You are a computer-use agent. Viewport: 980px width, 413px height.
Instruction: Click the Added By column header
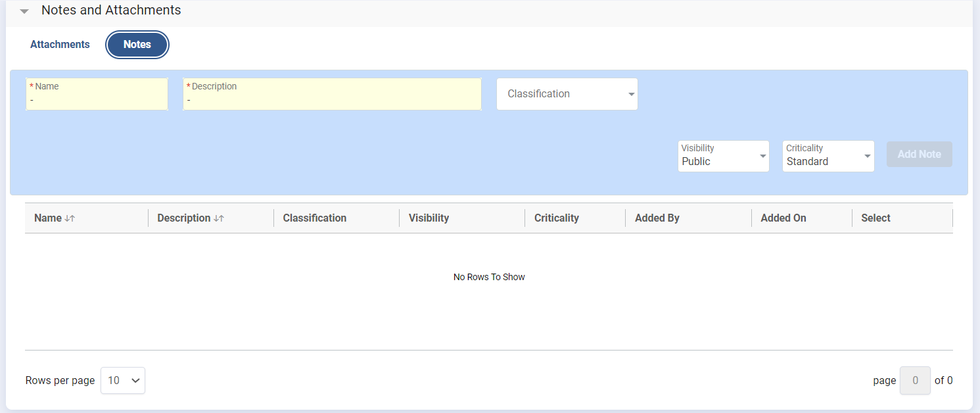click(657, 218)
